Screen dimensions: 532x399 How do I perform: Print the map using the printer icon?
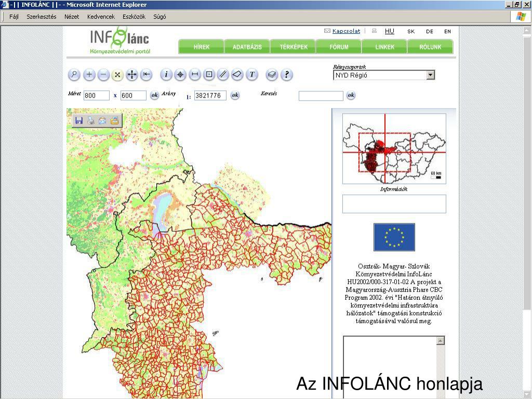90,121
